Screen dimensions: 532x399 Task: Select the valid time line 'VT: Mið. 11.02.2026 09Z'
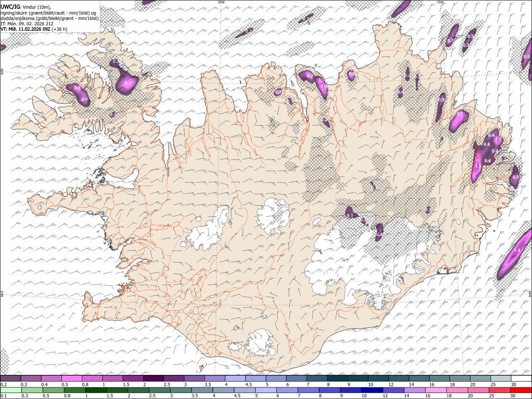pyautogui.click(x=25, y=29)
